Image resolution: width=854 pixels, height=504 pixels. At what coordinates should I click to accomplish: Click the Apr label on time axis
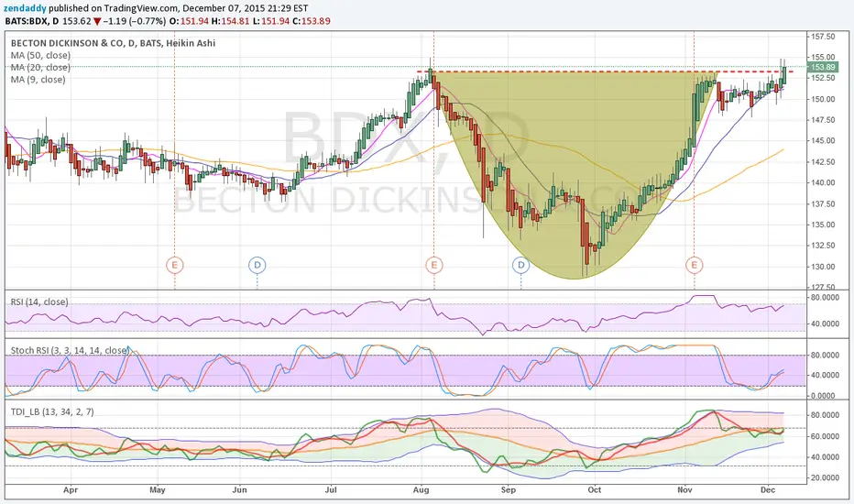click(x=71, y=490)
